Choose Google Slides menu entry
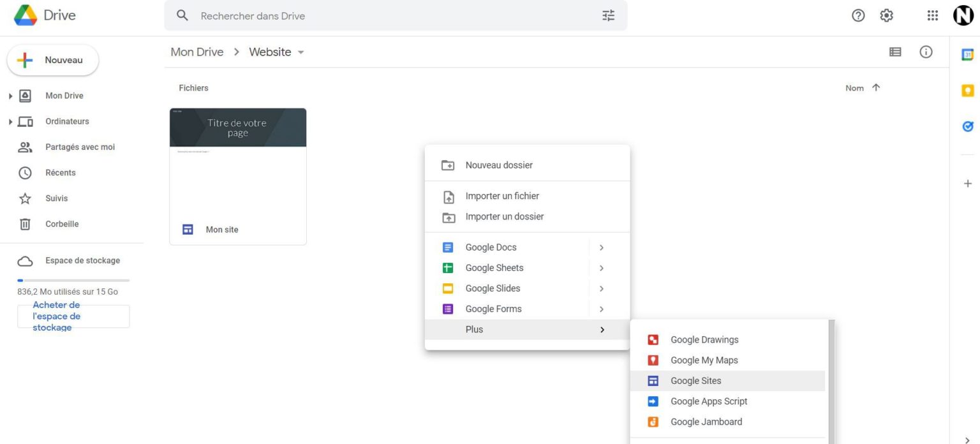The height and width of the screenshot is (444, 980). coord(527,288)
